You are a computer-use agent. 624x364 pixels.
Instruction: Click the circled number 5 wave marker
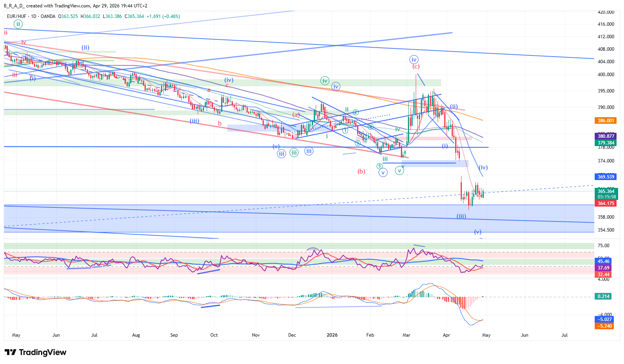point(379,166)
